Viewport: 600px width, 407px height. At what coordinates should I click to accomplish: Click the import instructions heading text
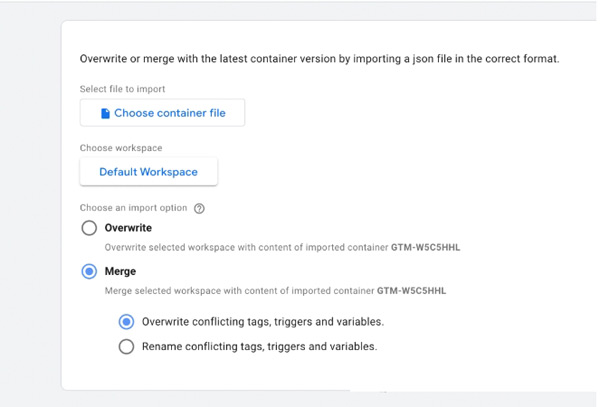(319, 59)
